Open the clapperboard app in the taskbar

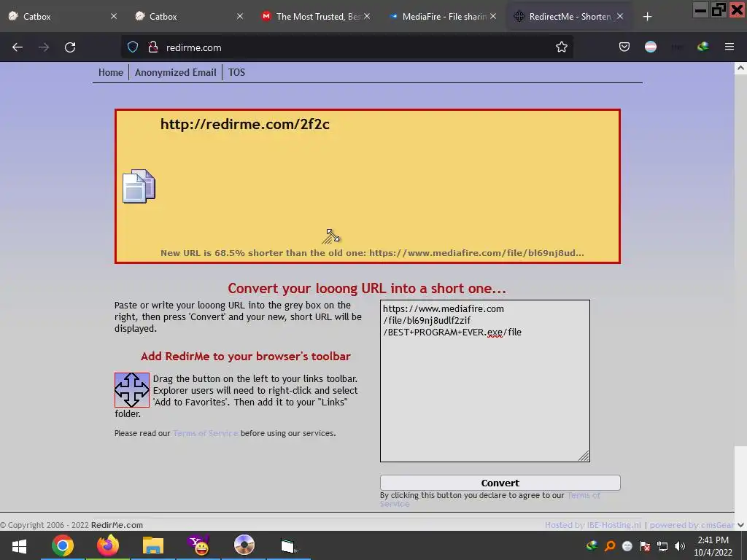tap(289, 545)
